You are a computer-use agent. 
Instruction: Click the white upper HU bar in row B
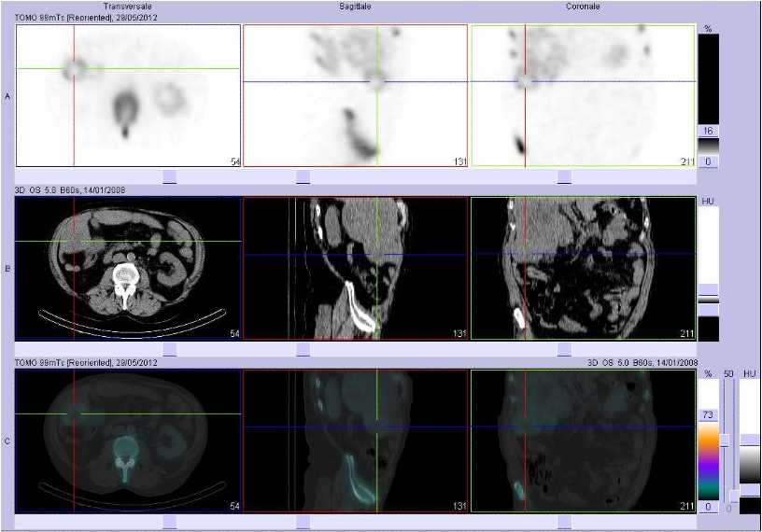708,245
